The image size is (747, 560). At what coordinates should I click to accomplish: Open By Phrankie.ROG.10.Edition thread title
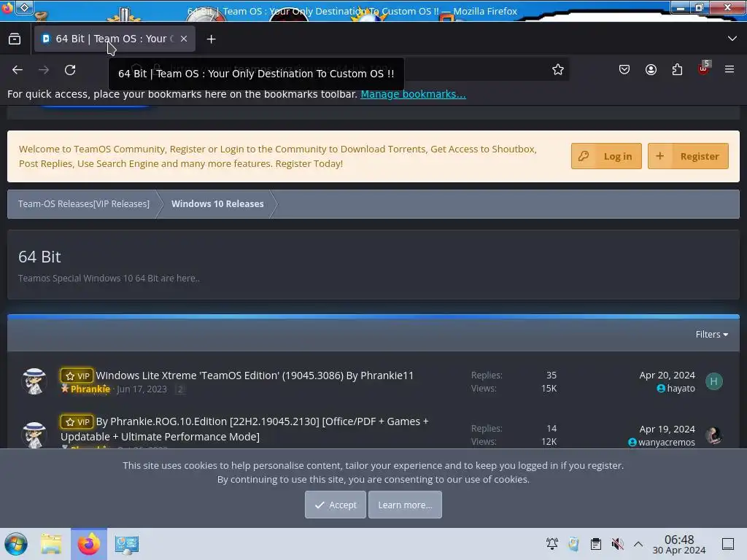click(244, 429)
